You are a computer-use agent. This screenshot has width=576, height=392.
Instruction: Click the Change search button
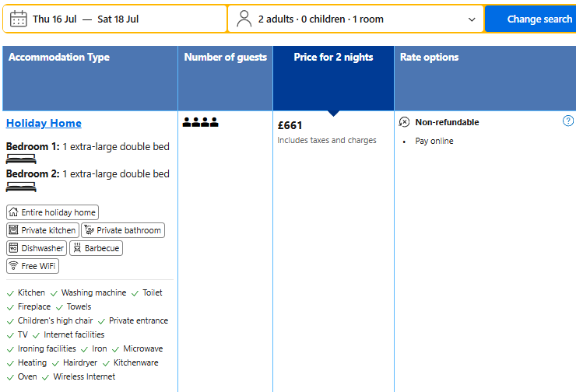point(530,19)
